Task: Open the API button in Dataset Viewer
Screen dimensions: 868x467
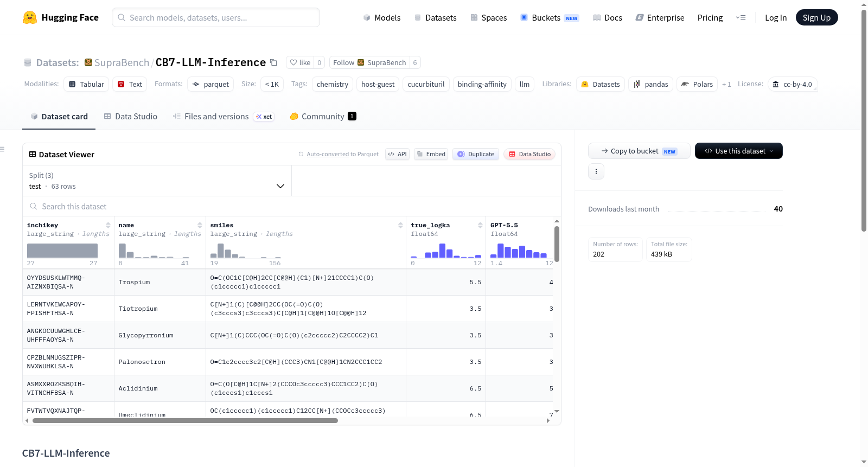Action: coord(397,154)
